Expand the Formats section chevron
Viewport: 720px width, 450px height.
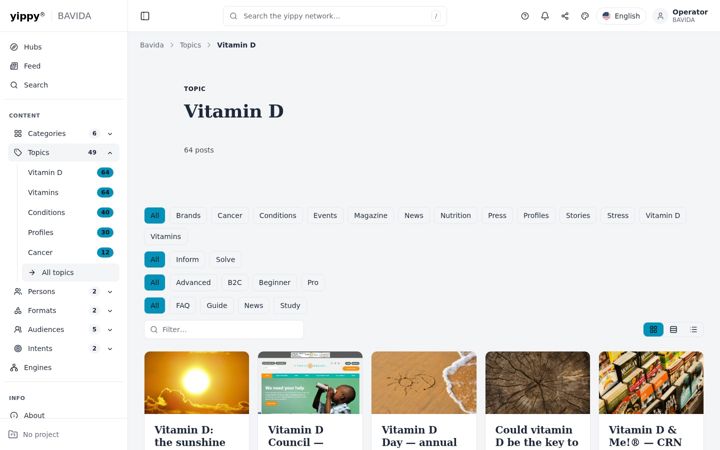point(110,311)
